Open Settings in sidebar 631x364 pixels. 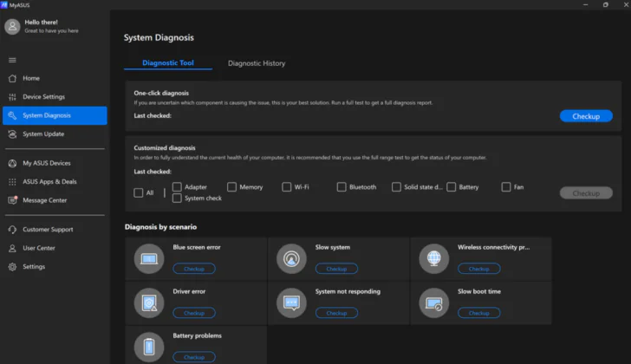click(x=55, y=267)
